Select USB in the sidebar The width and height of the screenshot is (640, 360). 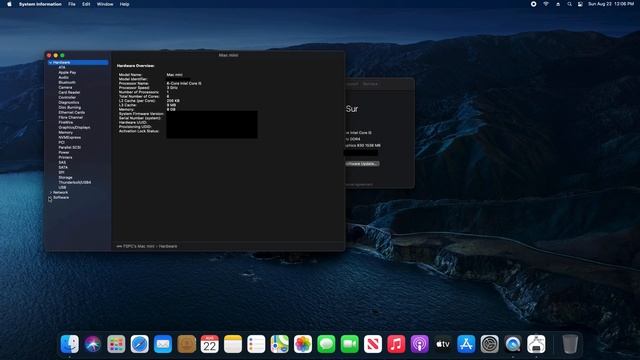62,187
